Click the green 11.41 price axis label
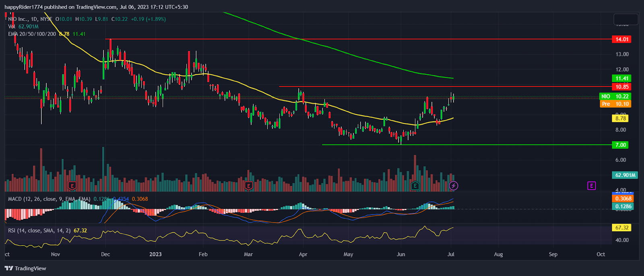The width and height of the screenshot is (644, 276). [x=621, y=78]
